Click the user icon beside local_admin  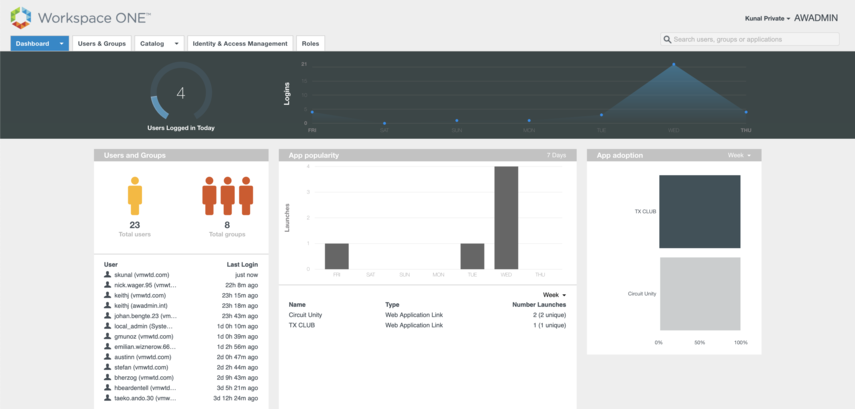[108, 325]
